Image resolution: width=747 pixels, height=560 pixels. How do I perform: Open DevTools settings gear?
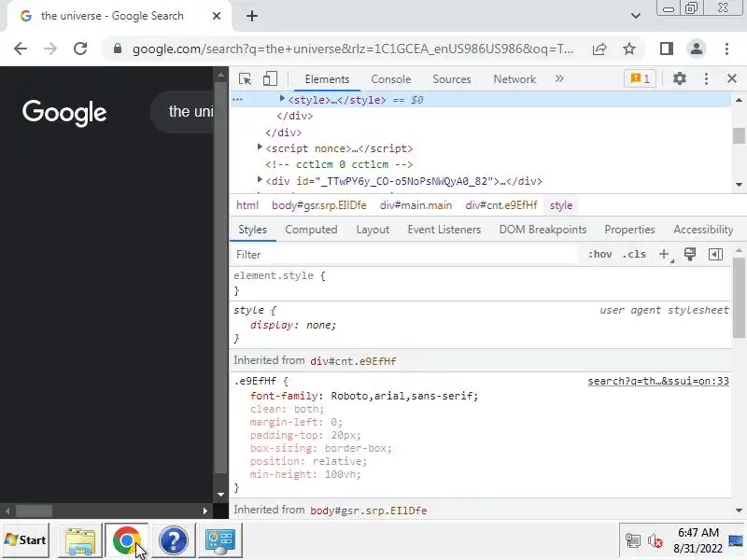tap(680, 78)
